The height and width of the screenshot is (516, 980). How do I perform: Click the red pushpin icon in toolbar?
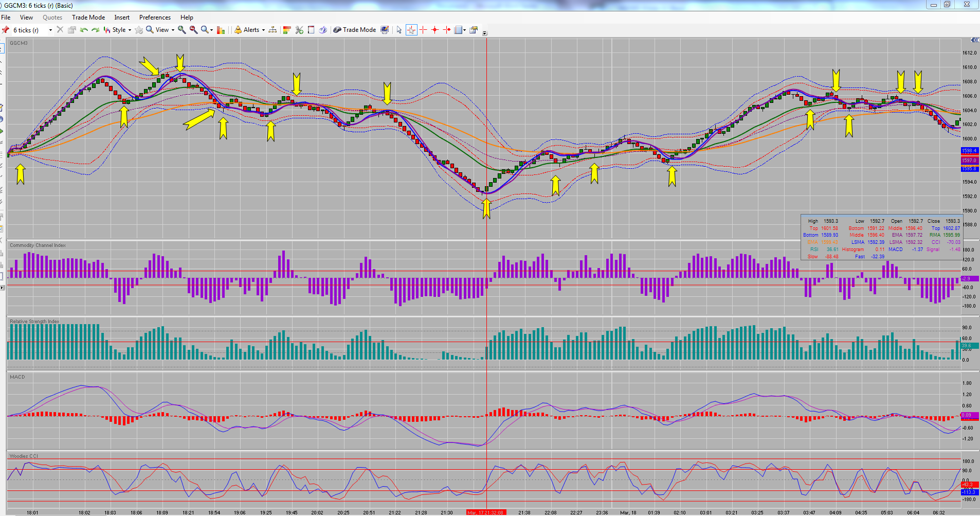6,30
